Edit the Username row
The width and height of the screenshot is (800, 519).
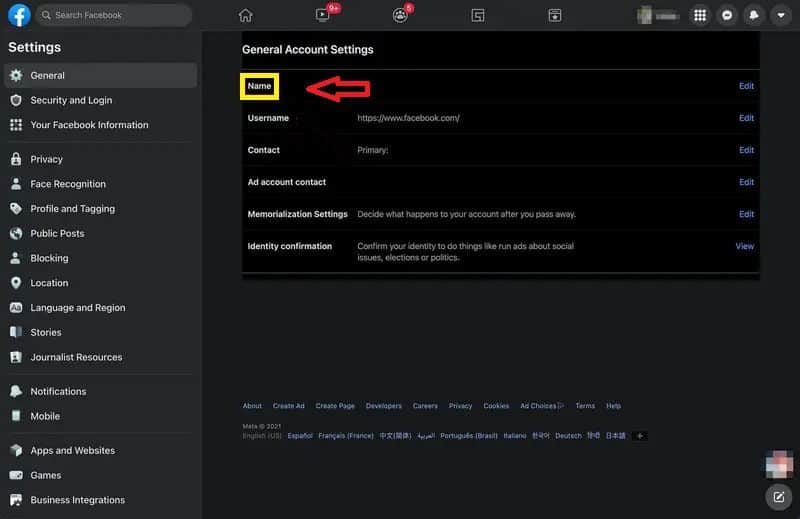746,118
